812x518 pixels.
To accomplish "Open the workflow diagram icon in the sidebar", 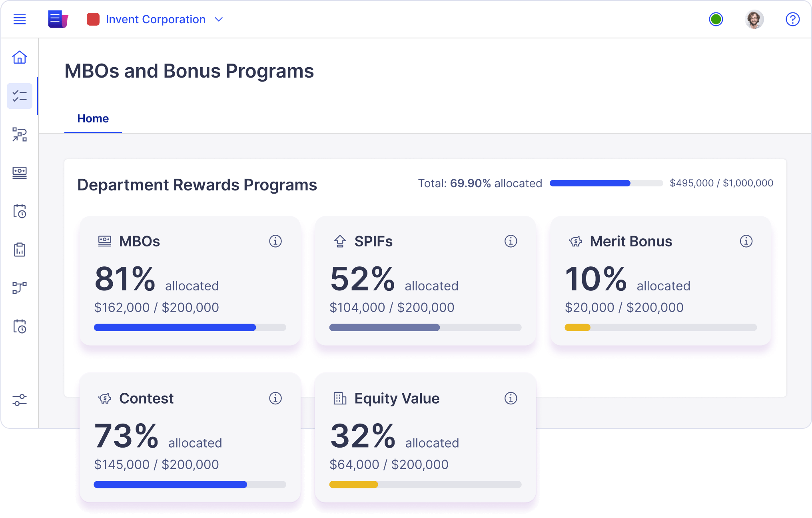I will pos(19,135).
